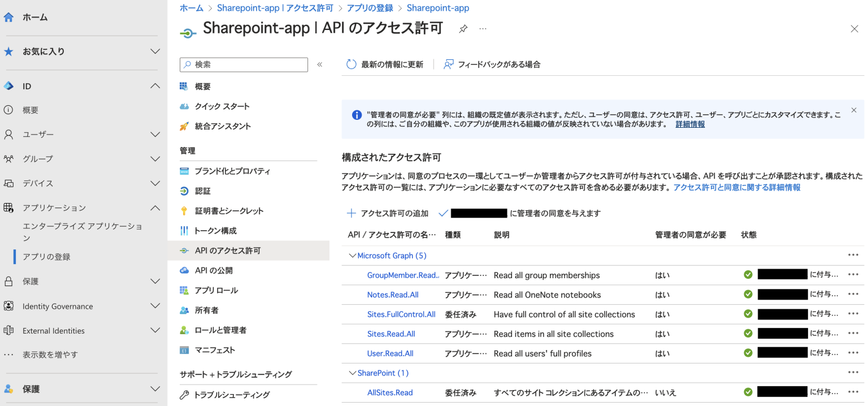The height and width of the screenshot is (406, 868).
Task: Collapse the Microsoft Graph permission group
Action: point(353,256)
